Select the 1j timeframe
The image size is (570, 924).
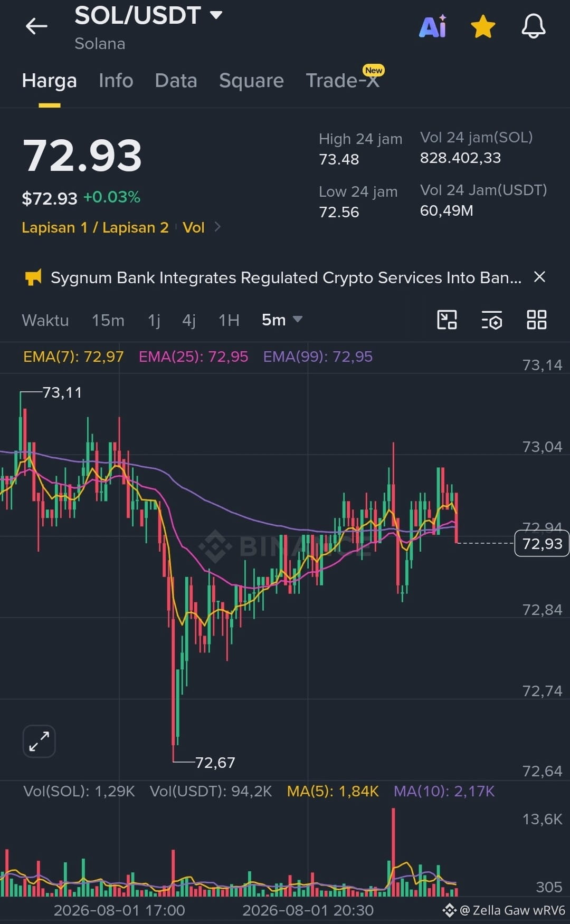point(154,320)
